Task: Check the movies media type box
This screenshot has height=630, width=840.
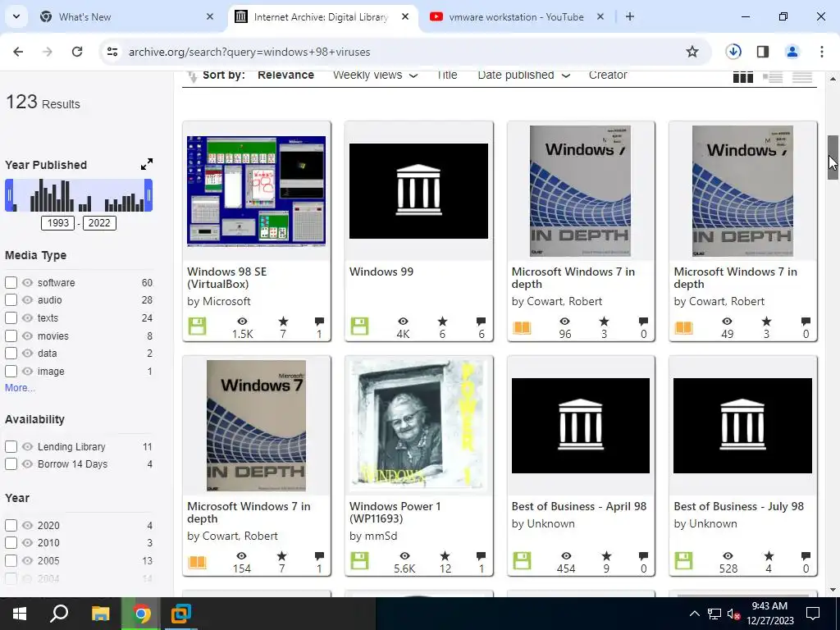Action: pyautogui.click(x=11, y=336)
